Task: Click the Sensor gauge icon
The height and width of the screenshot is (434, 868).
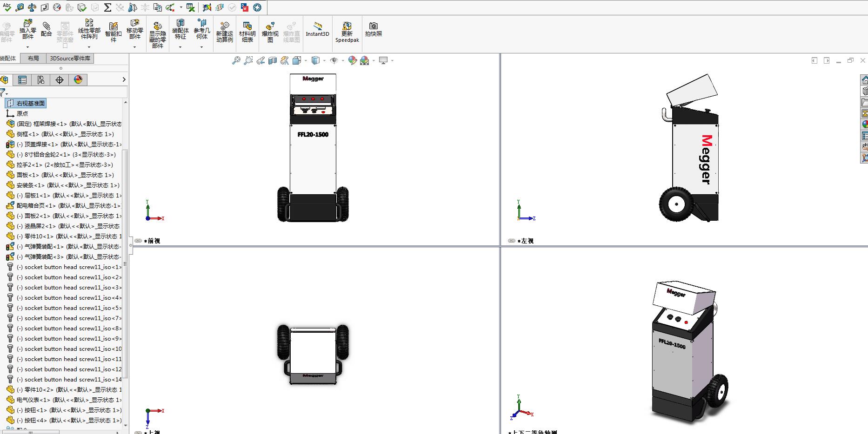Action: [x=57, y=7]
